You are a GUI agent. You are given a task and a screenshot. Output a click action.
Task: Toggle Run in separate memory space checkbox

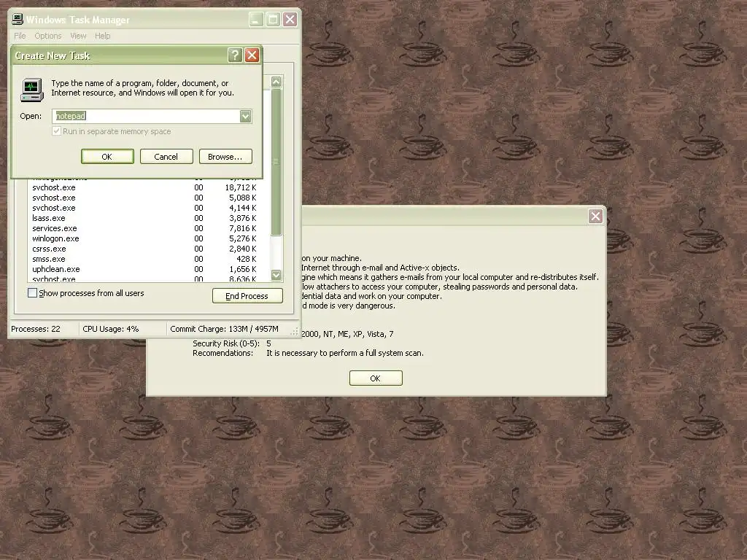point(57,131)
